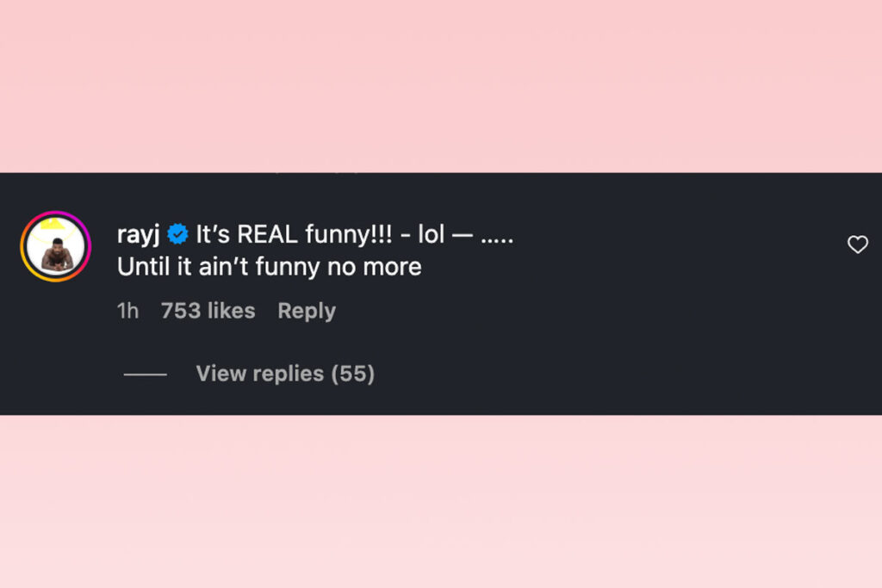Click the number 753 in the like count
Image resolution: width=882 pixels, height=588 pixels.
click(181, 311)
